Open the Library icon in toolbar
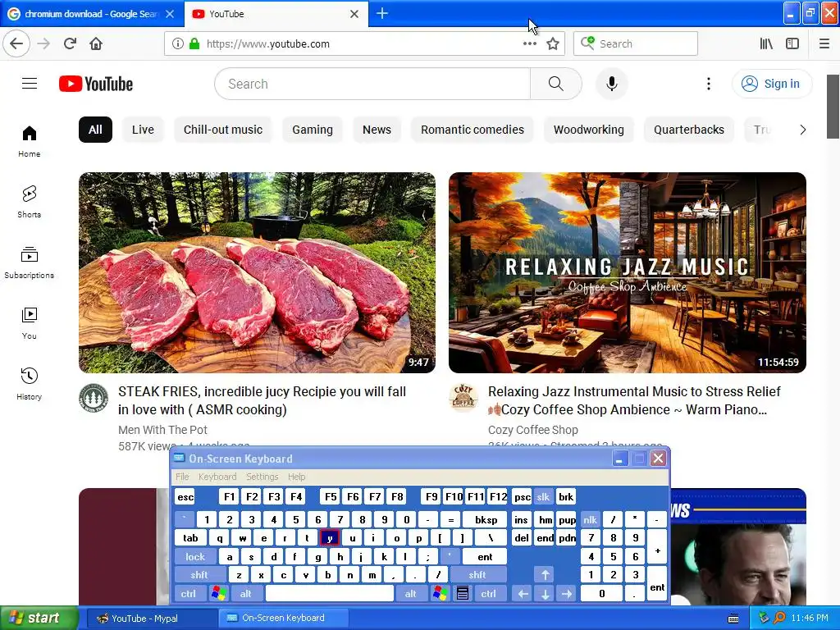This screenshot has height=630, width=840. pyautogui.click(x=766, y=44)
